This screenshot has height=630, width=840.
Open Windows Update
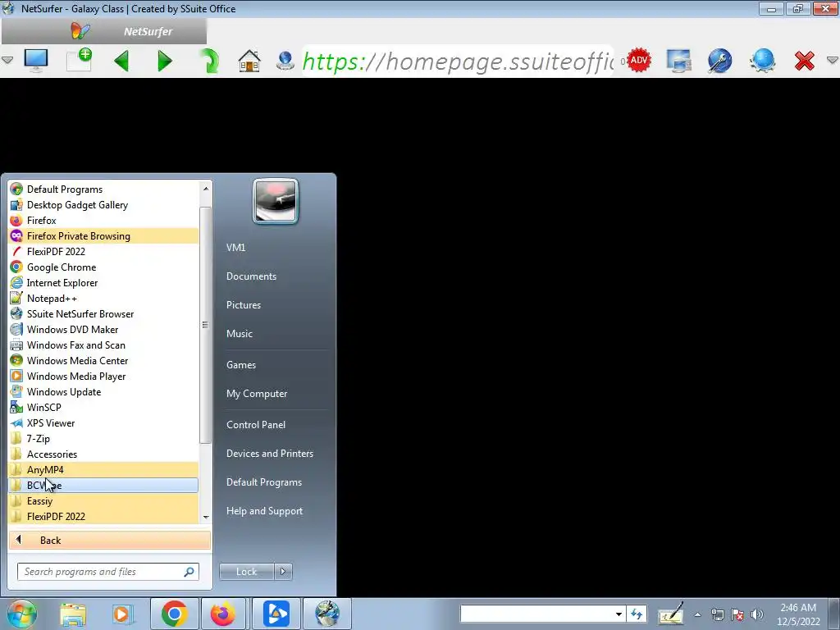[x=103, y=391]
